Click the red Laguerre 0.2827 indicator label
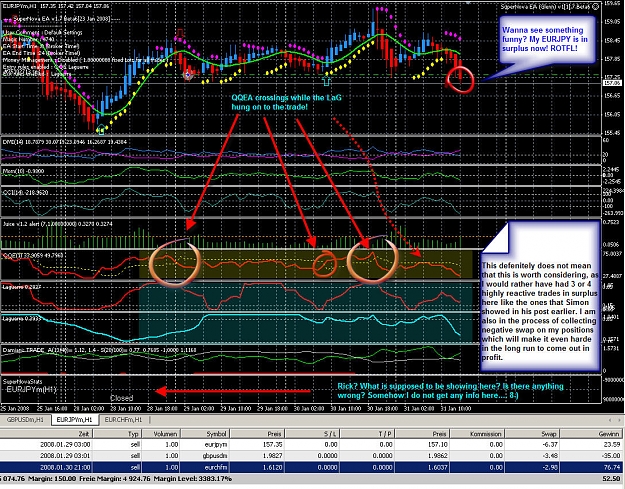625x489 pixels. pyautogui.click(x=22, y=287)
